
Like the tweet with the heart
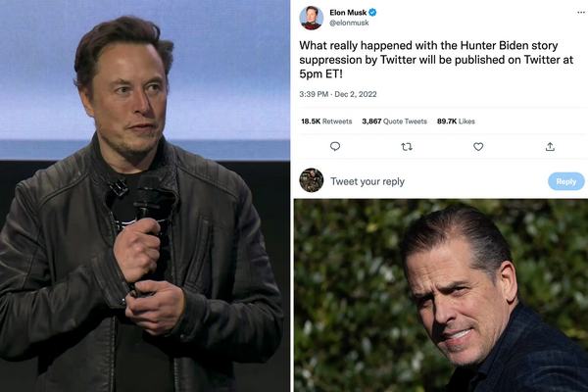click(x=478, y=146)
